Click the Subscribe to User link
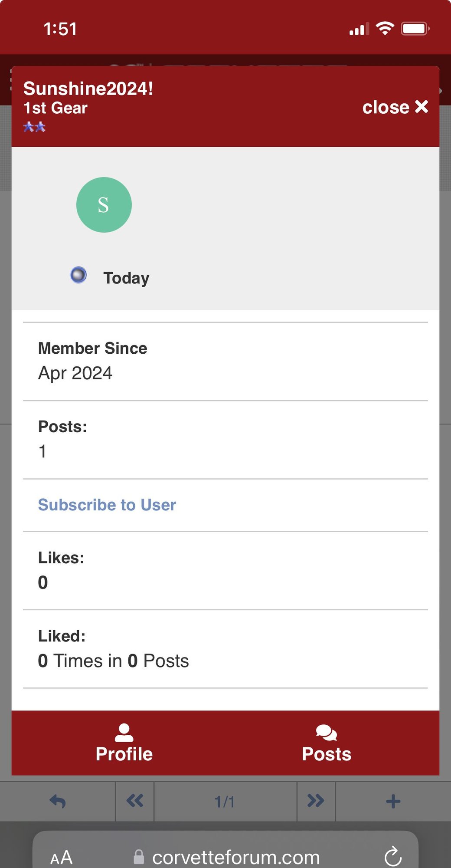The image size is (451, 868). click(x=107, y=505)
